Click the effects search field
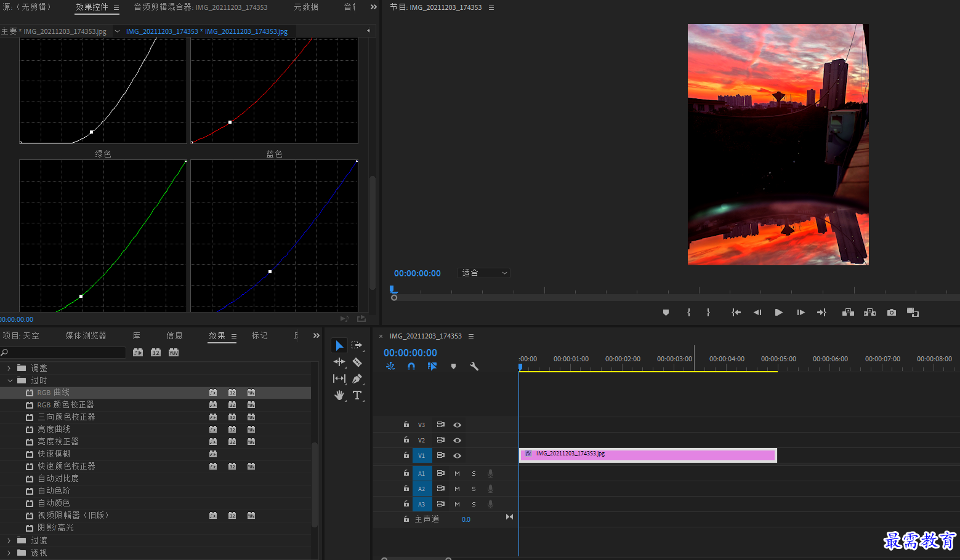The height and width of the screenshot is (560, 960). pos(63,353)
